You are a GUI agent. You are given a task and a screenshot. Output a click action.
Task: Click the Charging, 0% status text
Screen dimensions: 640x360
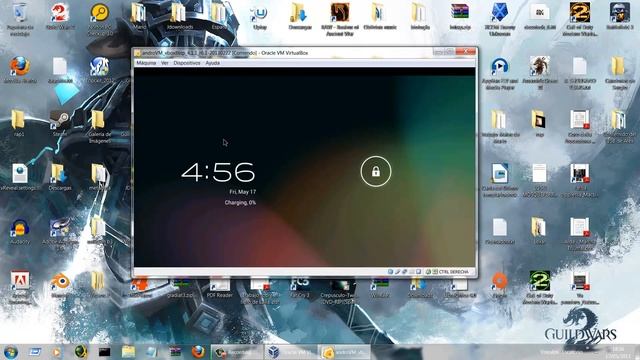[x=240, y=202]
